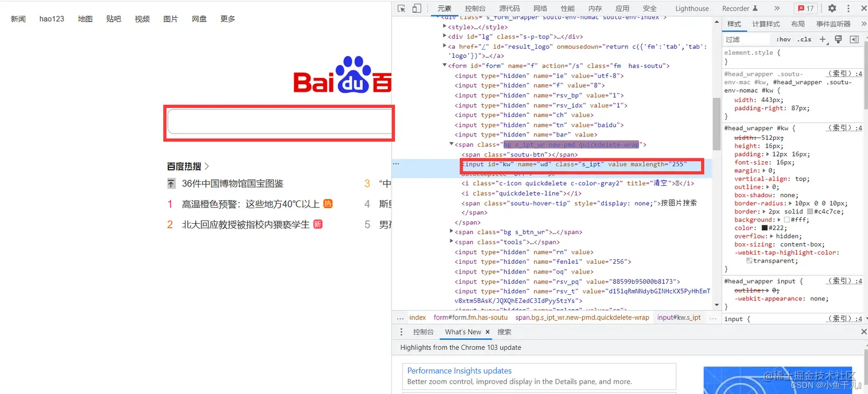Toggle the device toolbar icon
The height and width of the screenshot is (394, 868).
(x=417, y=9)
